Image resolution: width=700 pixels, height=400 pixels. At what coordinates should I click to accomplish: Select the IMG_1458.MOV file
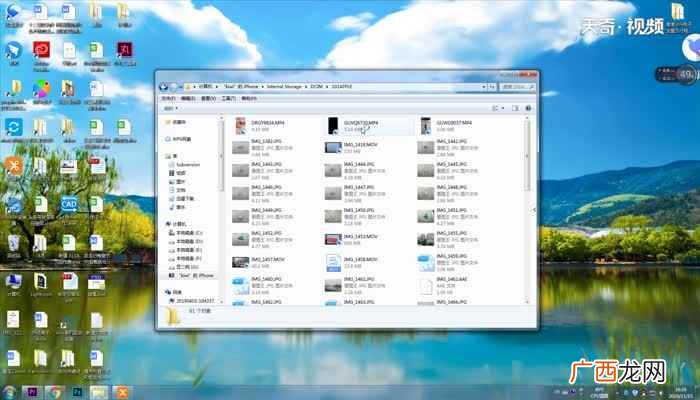pos(352,262)
